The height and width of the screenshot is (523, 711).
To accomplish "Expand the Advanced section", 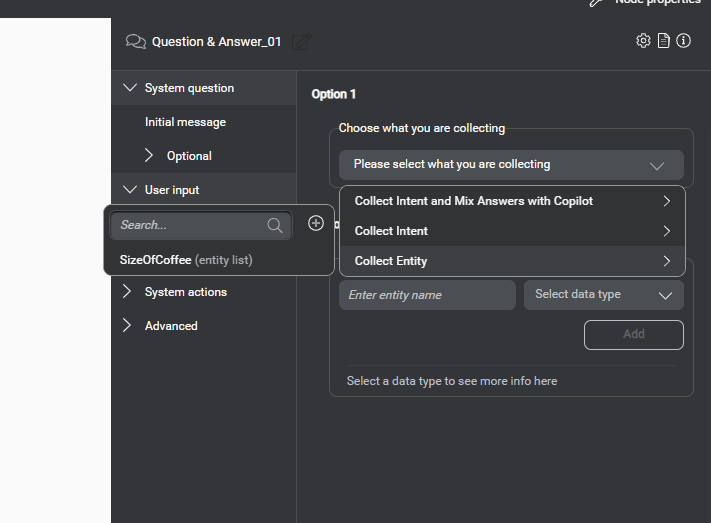I will tap(127, 326).
